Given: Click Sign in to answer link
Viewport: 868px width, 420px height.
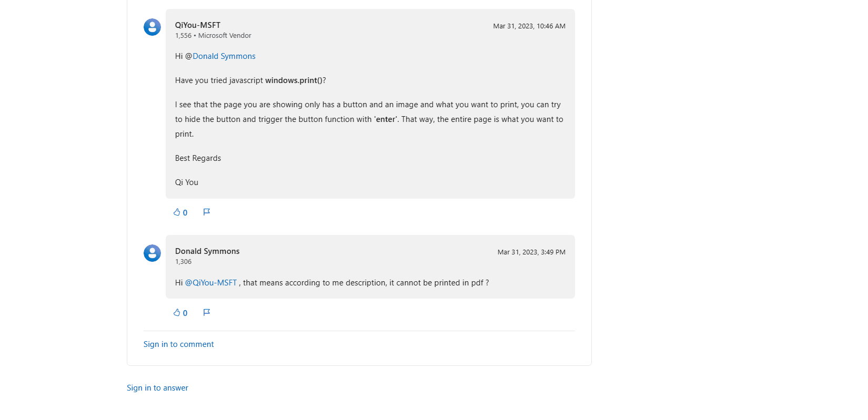Looking at the screenshot, I should click(x=157, y=388).
